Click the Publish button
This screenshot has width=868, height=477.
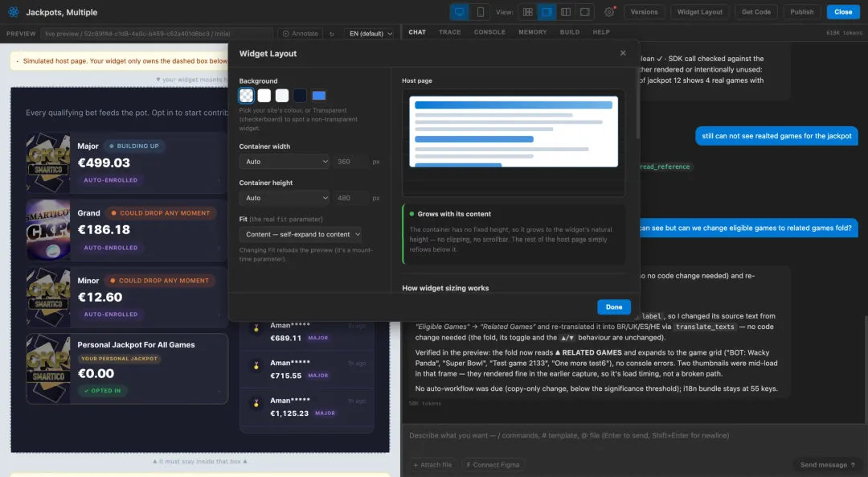pos(801,11)
